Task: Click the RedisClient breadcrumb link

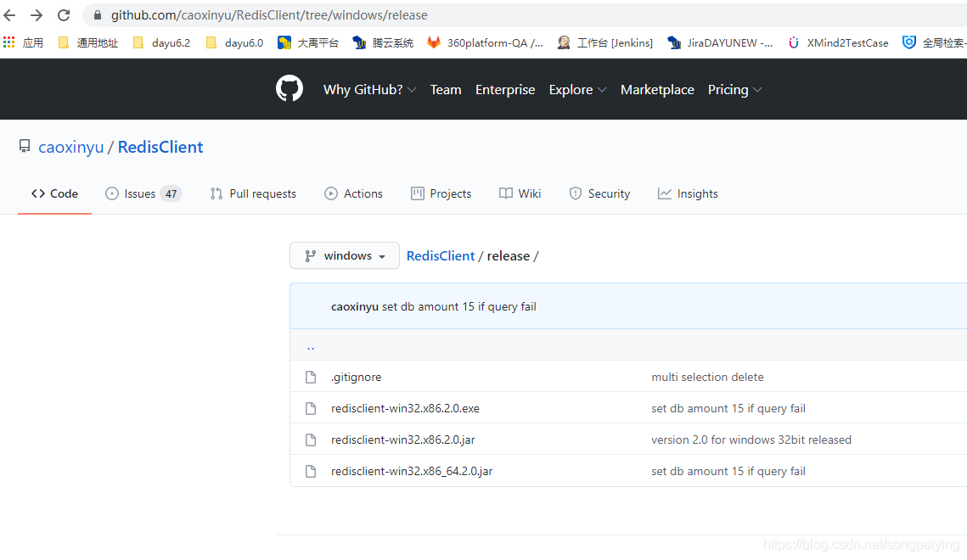Action: (x=441, y=255)
